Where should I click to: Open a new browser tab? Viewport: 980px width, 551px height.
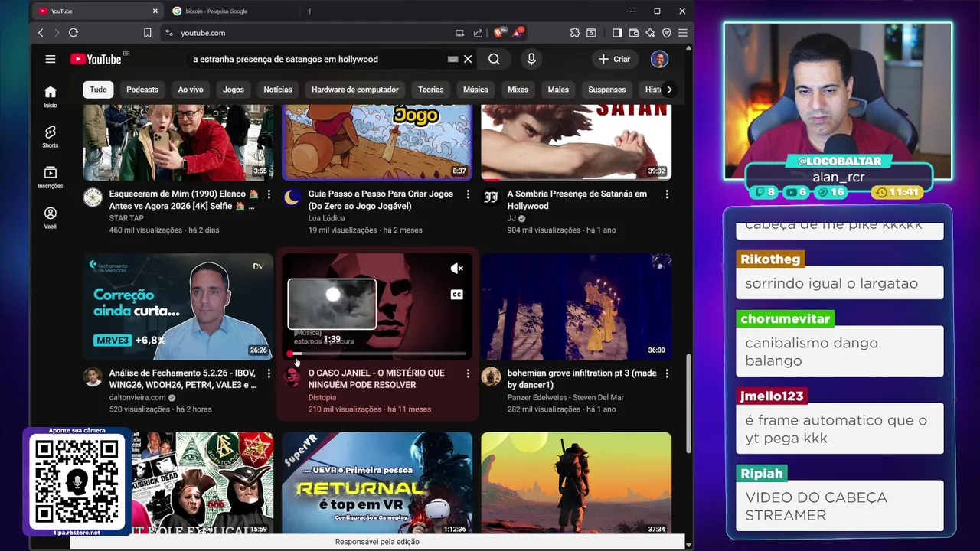pyautogui.click(x=310, y=11)
